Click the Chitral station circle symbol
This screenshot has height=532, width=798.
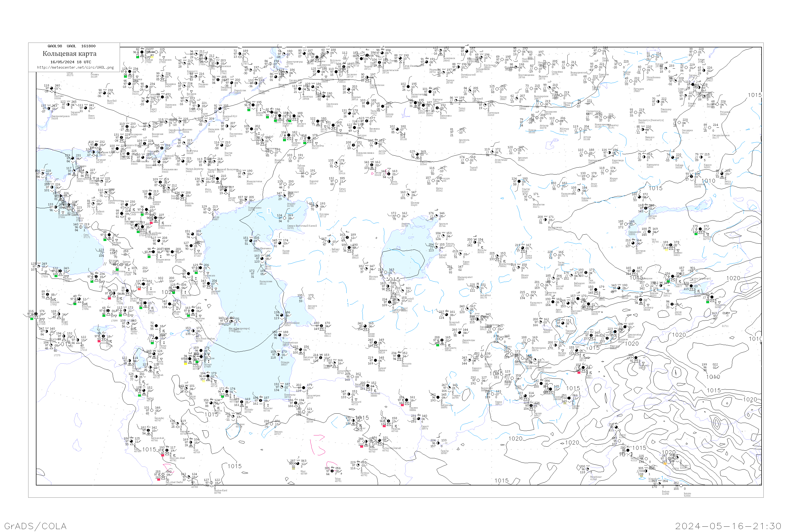pos(617,427)
